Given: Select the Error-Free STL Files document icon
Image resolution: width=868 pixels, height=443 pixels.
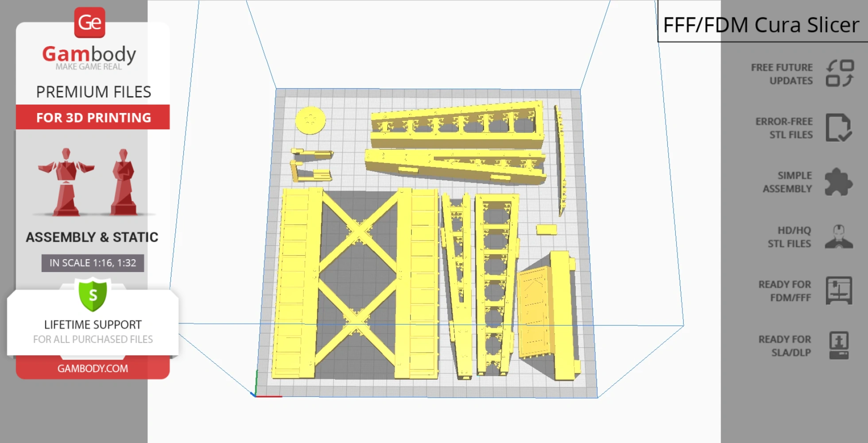Looking at the screenshot, I should coord(839,128).
